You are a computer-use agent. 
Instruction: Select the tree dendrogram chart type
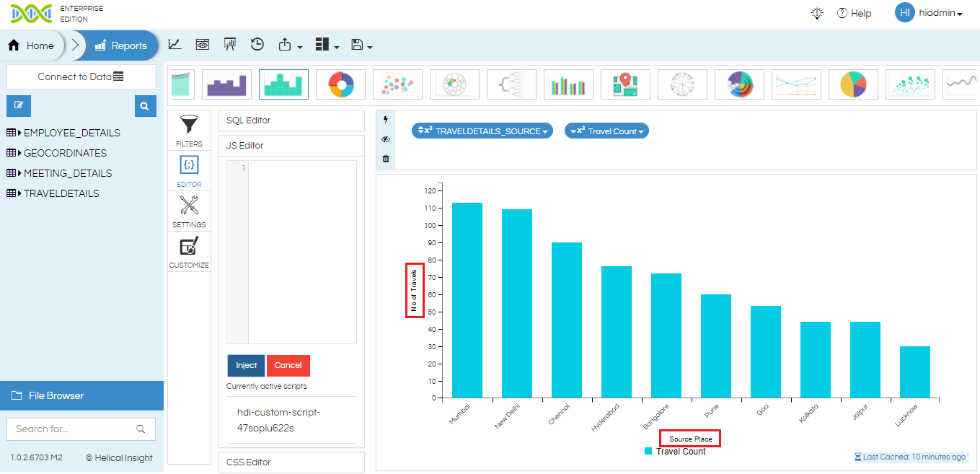[511, 84]
